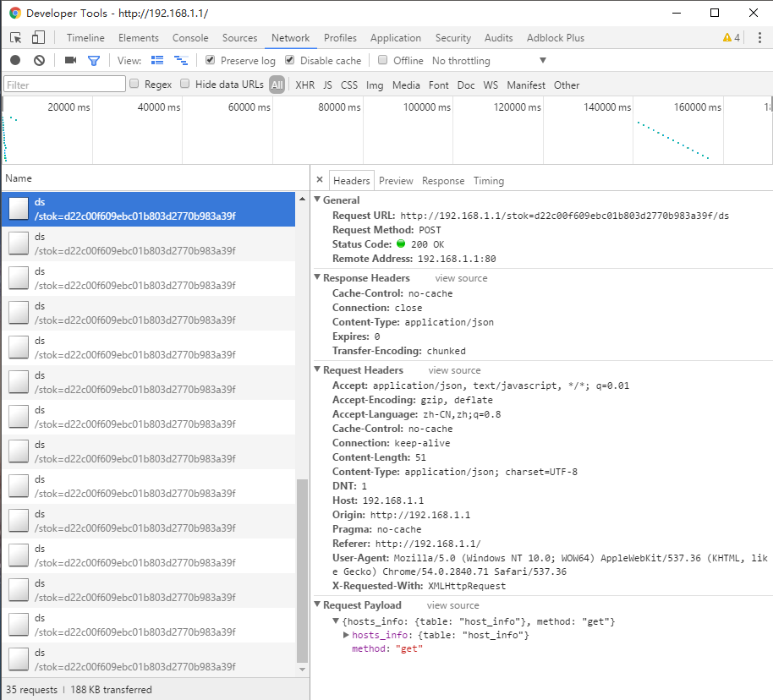The image size is (773, 700).
Task: Click the Filter text input field
Action: 64,85
